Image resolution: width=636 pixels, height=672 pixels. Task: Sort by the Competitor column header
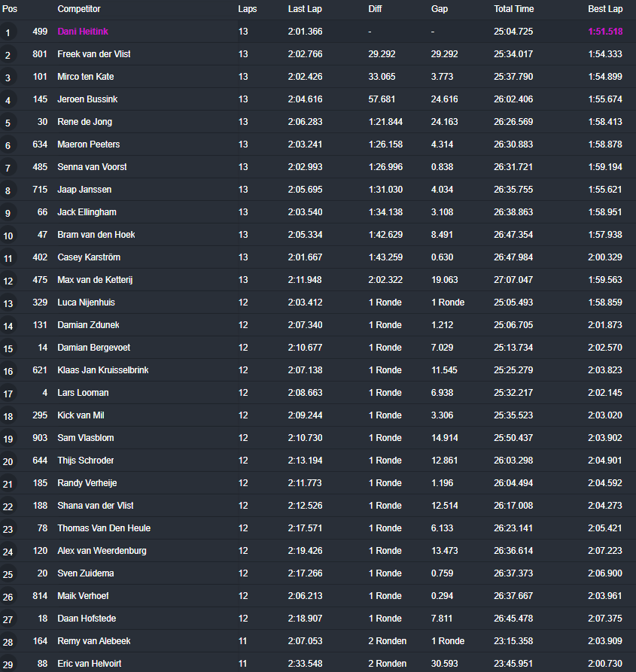pyautogui.click(x=79, y=9)
